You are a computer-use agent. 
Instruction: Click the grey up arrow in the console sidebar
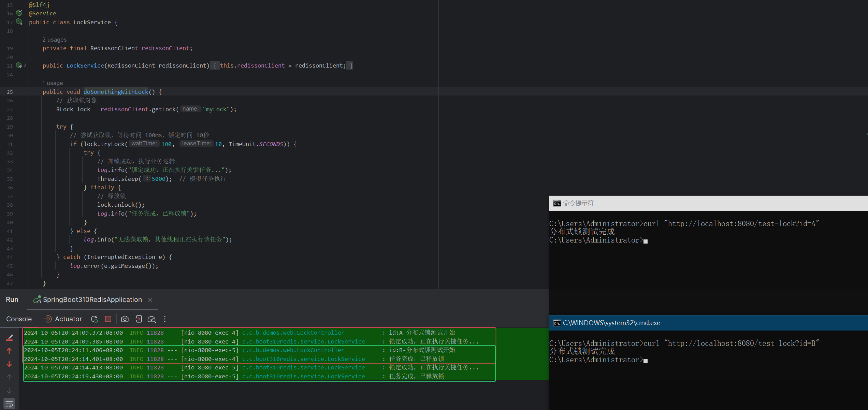point(9,377)
